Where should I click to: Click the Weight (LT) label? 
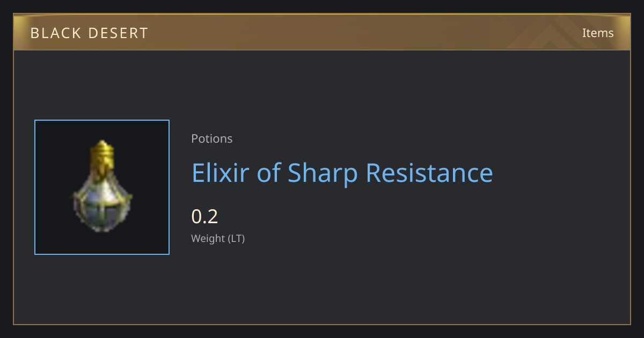coord(218,239)
